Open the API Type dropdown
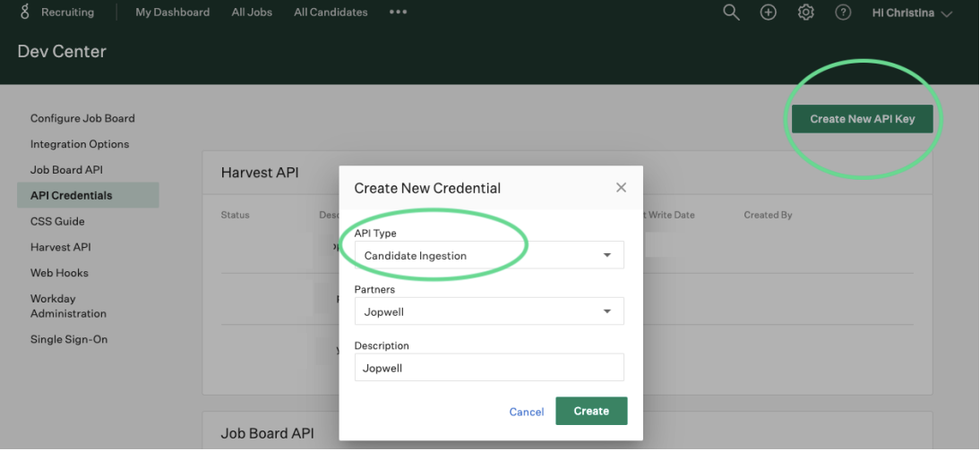Viewport: 980px width, 451px height. (489, 255)
